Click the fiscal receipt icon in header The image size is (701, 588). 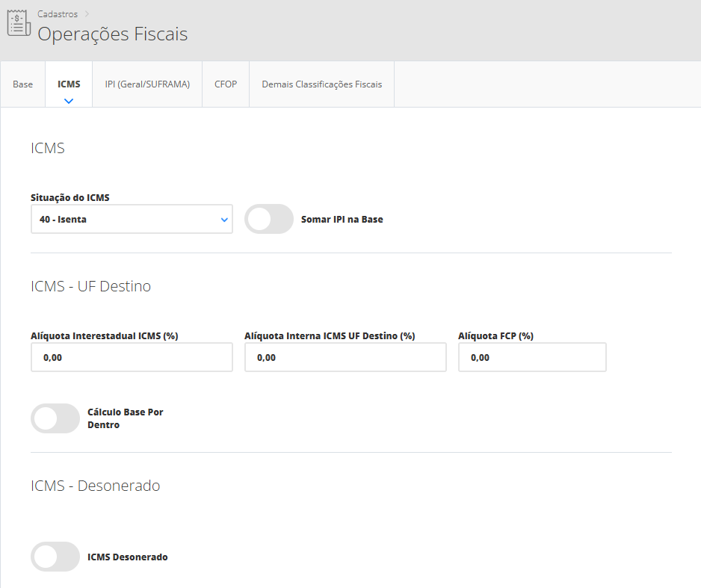(19, 24)
